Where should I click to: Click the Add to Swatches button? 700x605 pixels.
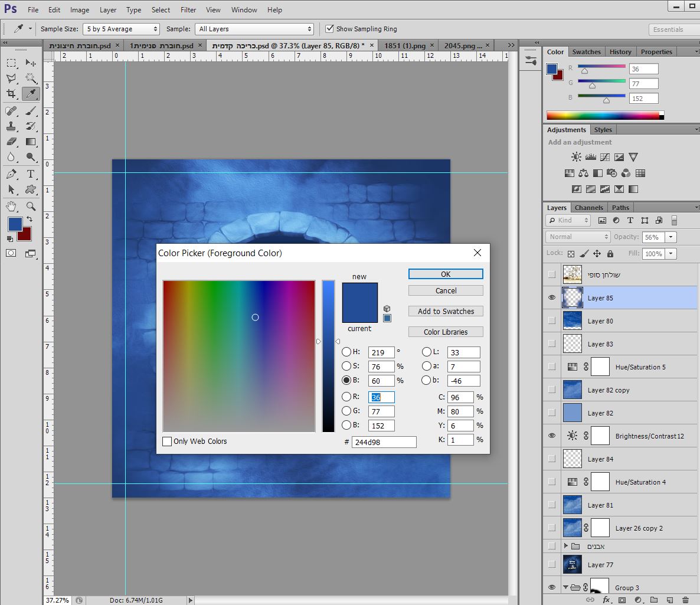coord(446,311)
